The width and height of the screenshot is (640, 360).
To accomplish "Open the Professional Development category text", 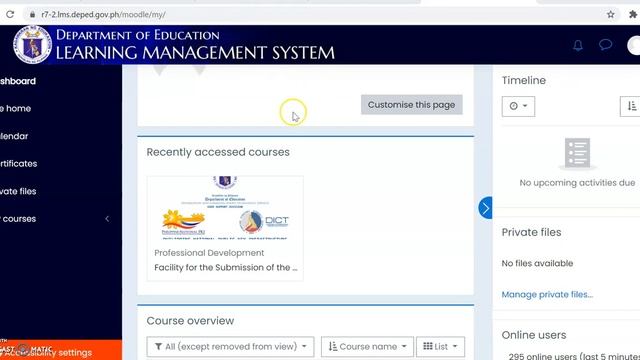I will click(x=209, y=253).
